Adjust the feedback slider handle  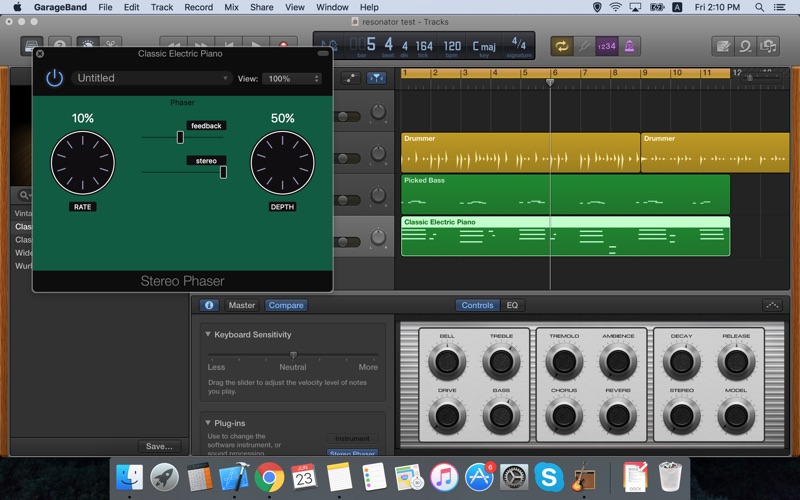[180, 137]
